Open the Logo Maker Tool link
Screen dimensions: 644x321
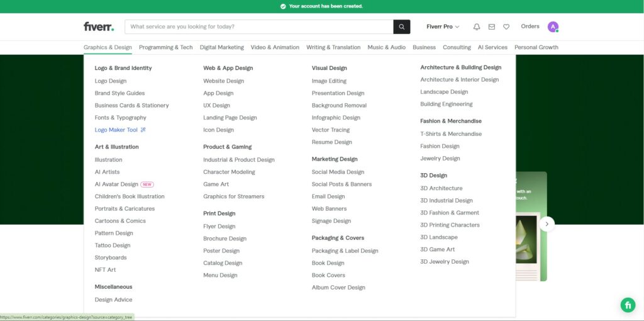[x=120, y=130]
